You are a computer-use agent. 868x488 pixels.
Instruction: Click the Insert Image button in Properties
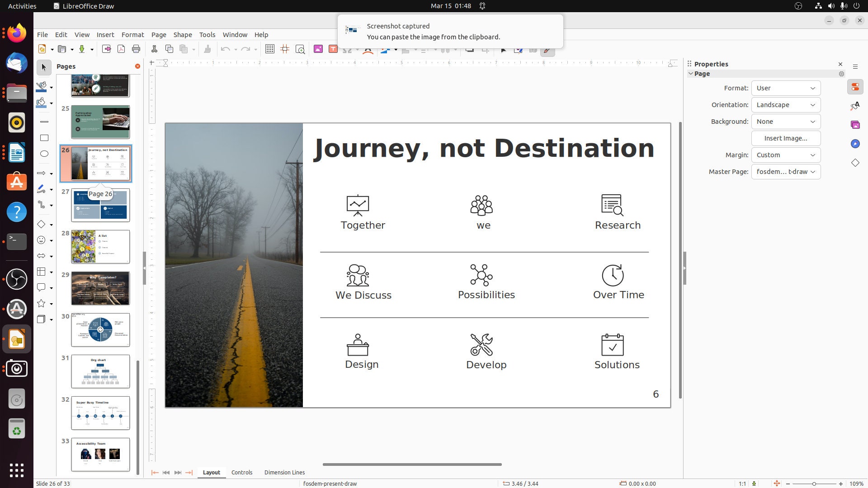coord(786,138)
